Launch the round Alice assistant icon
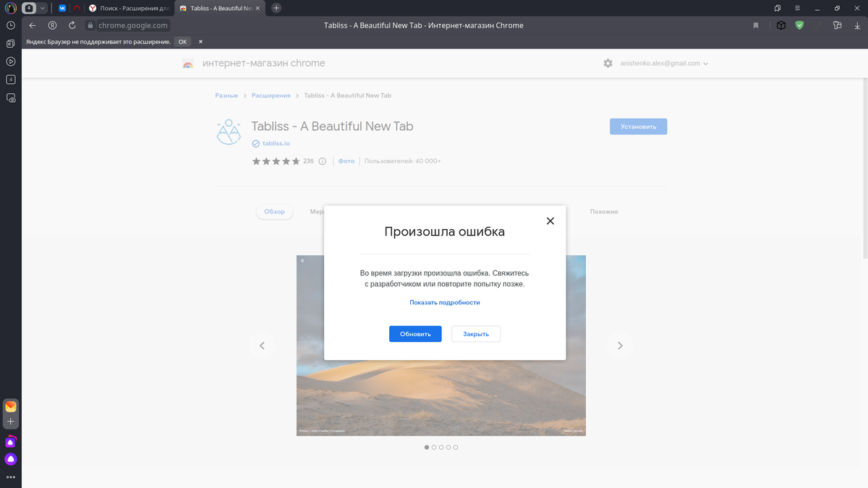Screen dimensions: 868x488 pos(10,459)
